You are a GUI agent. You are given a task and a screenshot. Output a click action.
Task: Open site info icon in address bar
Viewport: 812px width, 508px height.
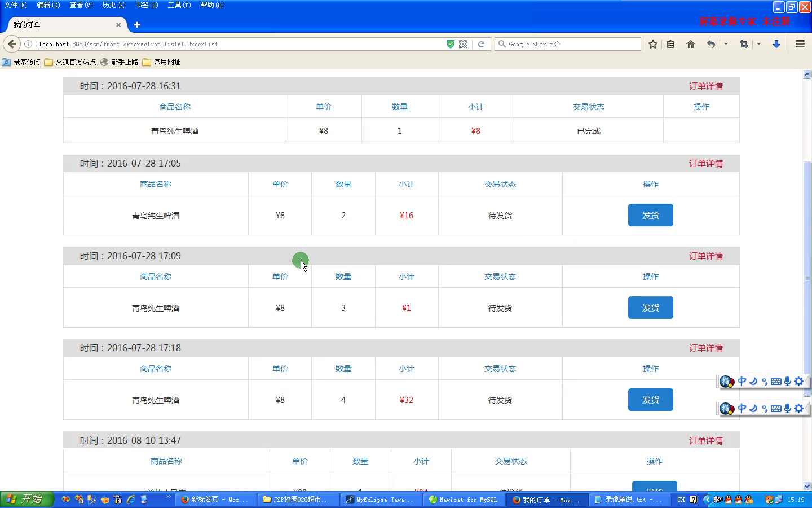[28, 44]
